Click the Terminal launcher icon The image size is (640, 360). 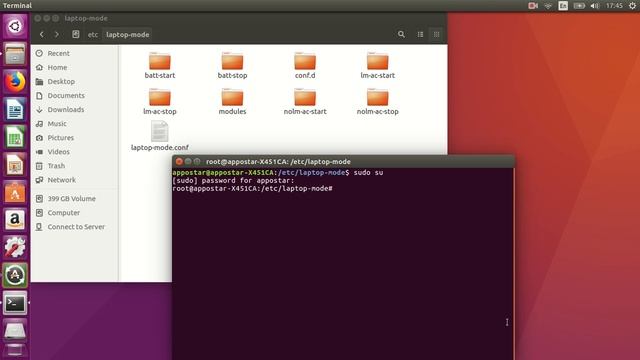(15, 303)
